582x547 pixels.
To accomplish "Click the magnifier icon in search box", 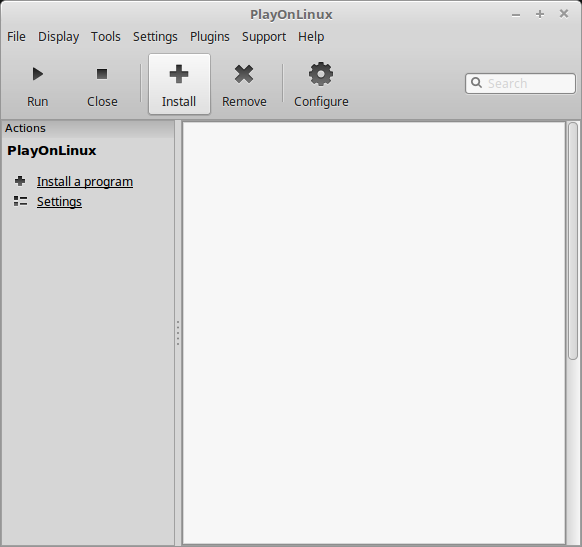I will point(476,83).
